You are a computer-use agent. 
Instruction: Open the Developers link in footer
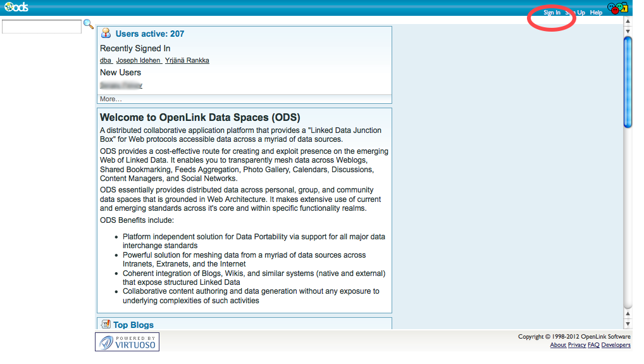click(616, 345)
